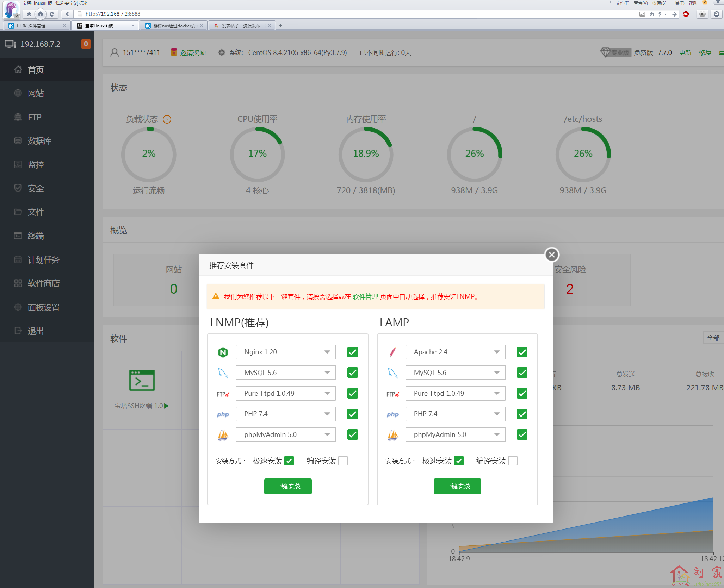
Task: Uncheck the LAMP Apache 2.4 checkbox
Action: pyautogui.click(x=522, y=352)
